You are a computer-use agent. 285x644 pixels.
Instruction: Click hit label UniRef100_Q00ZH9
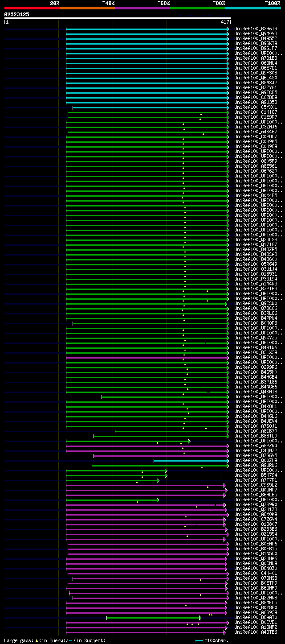(256, 460)
